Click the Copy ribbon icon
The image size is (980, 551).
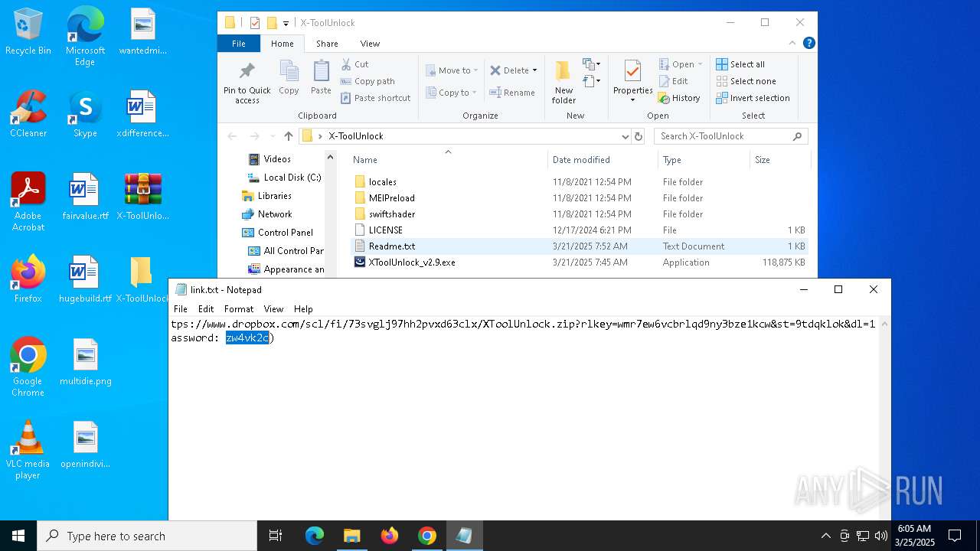coord(289,77)
